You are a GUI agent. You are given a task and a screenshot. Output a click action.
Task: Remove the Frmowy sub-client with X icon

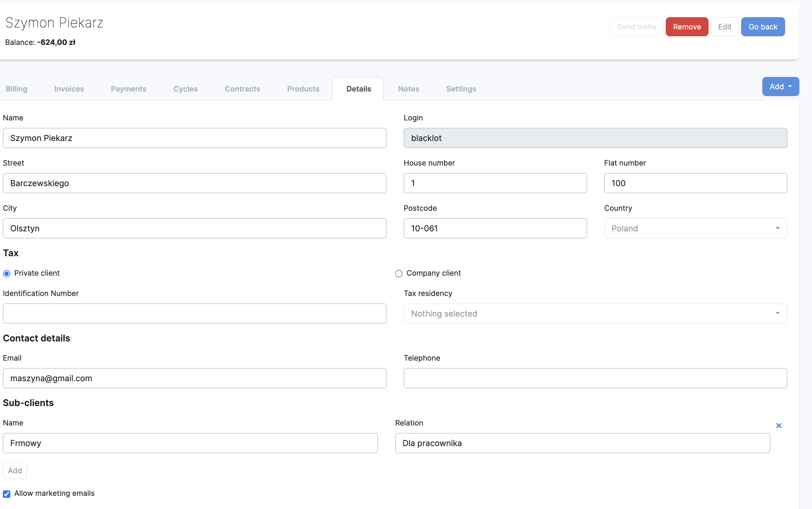(x=778, y=426)
